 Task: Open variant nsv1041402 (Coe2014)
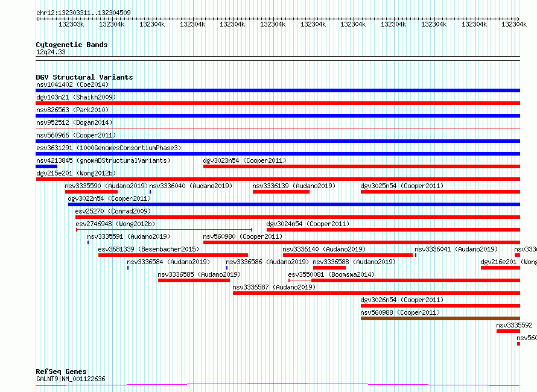[72, 84]
